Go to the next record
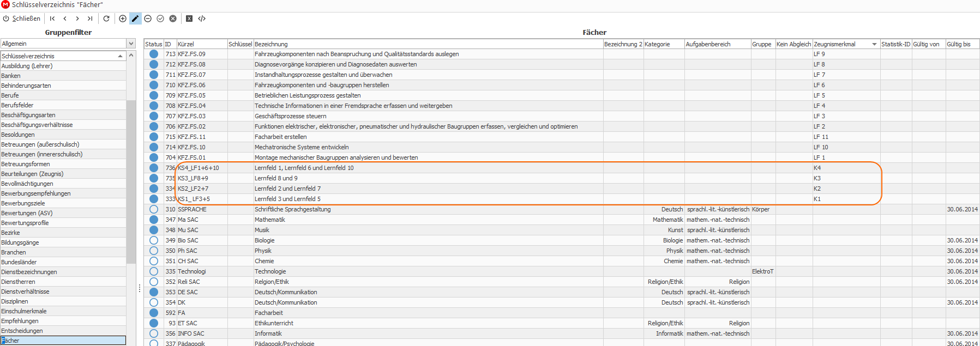The width and height of the screenshot is (980, 346). (x=77, y=19)
